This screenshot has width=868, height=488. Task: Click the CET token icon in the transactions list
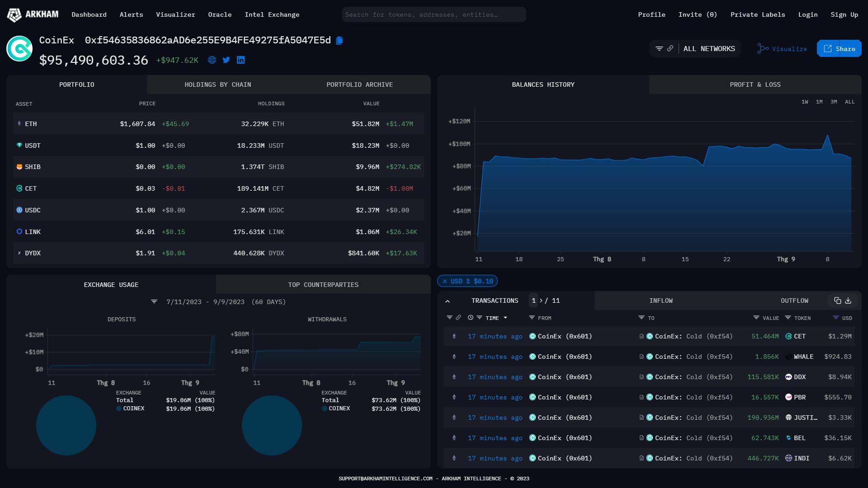click(x=788, y=337)
